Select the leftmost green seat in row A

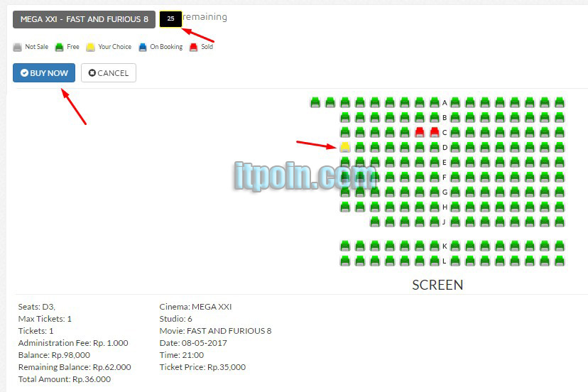click(315, 102)
